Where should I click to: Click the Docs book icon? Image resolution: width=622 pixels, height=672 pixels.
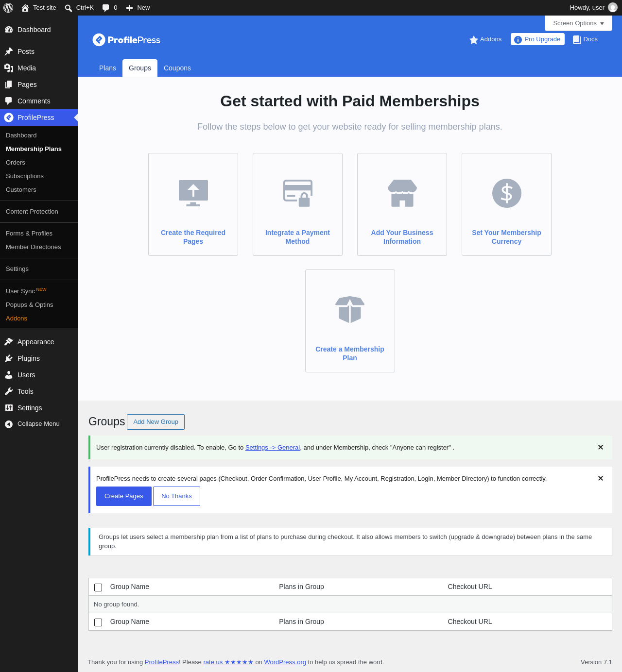coord(577,40)
